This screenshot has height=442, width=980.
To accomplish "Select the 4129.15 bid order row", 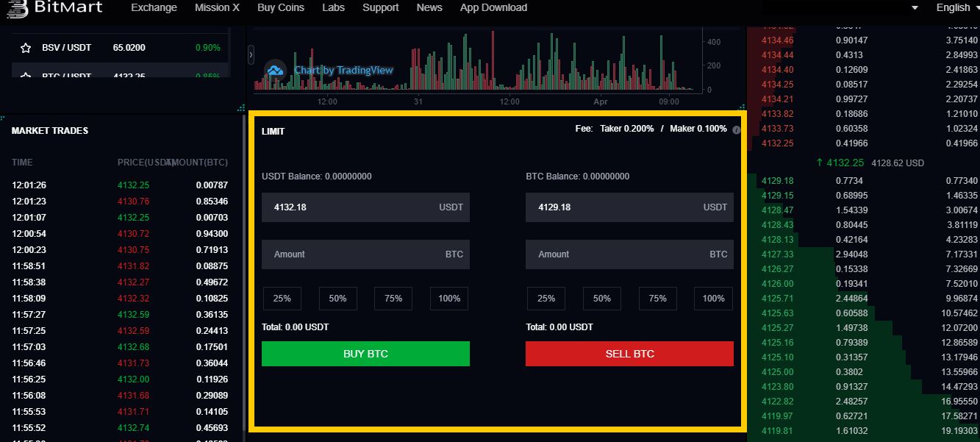I will (x=863, y=196).
